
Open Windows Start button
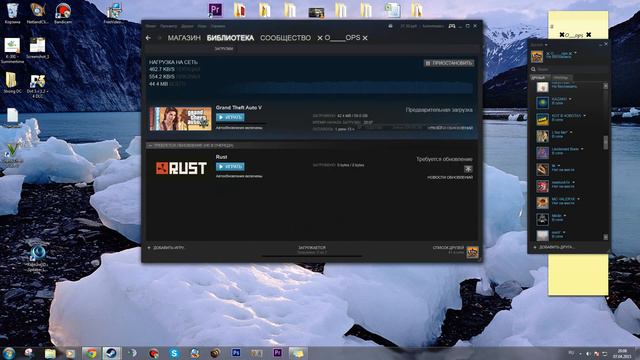9,353
